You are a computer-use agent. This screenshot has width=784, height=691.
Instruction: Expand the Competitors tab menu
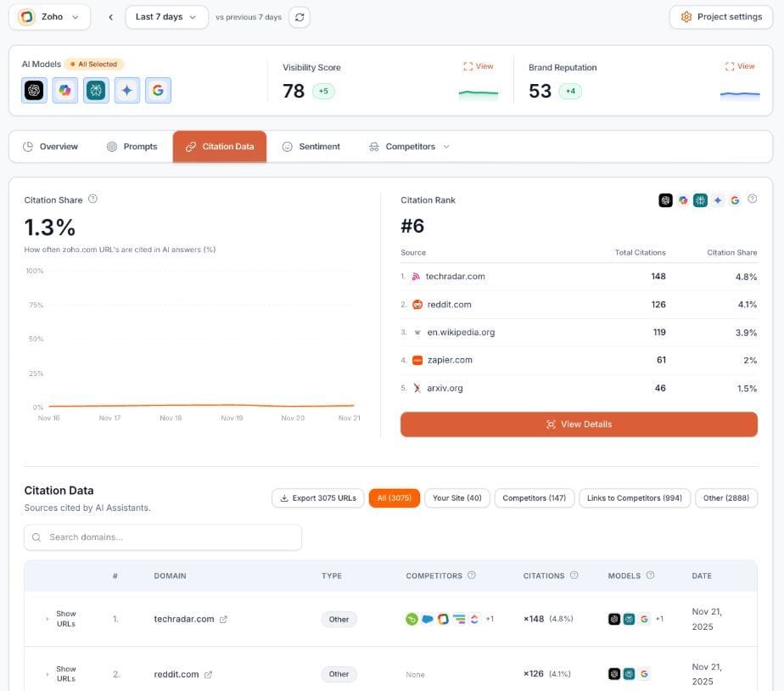click(x=409, y=147)
